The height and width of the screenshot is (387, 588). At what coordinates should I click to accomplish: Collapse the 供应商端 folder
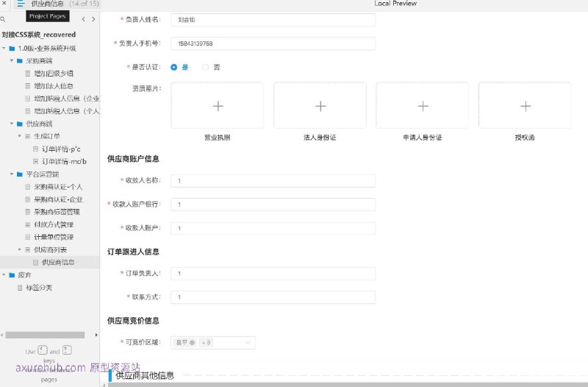tap(12, 124)
